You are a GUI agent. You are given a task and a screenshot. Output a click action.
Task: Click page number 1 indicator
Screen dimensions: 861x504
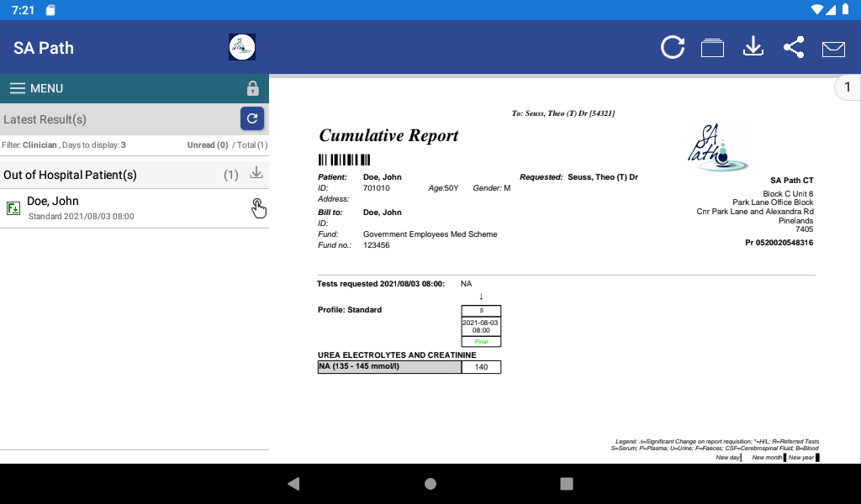pos(848,87)
